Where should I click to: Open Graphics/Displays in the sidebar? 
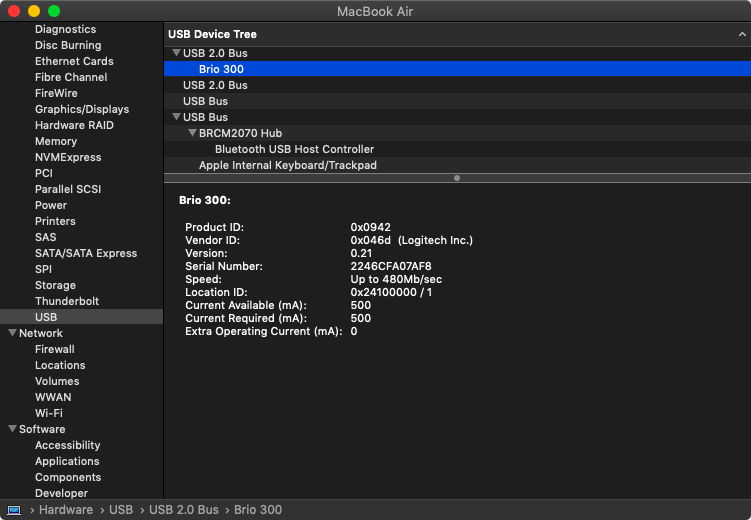[x=82, y=109]
